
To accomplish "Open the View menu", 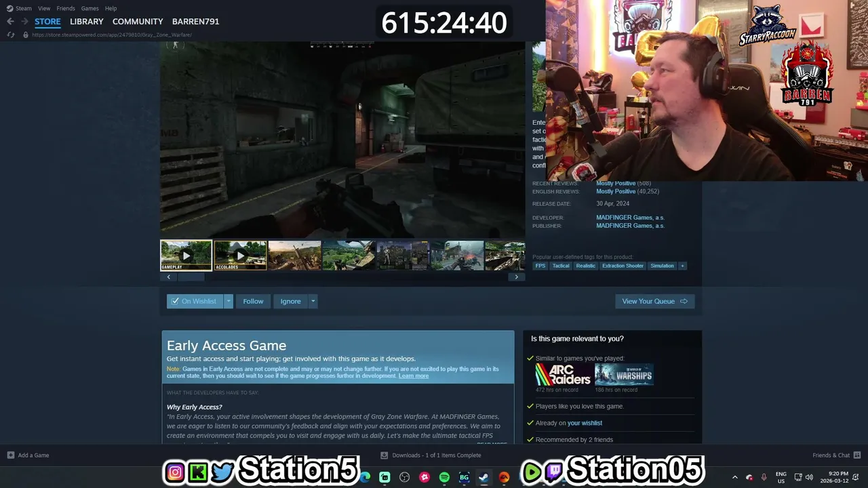I will click(44, 8).
